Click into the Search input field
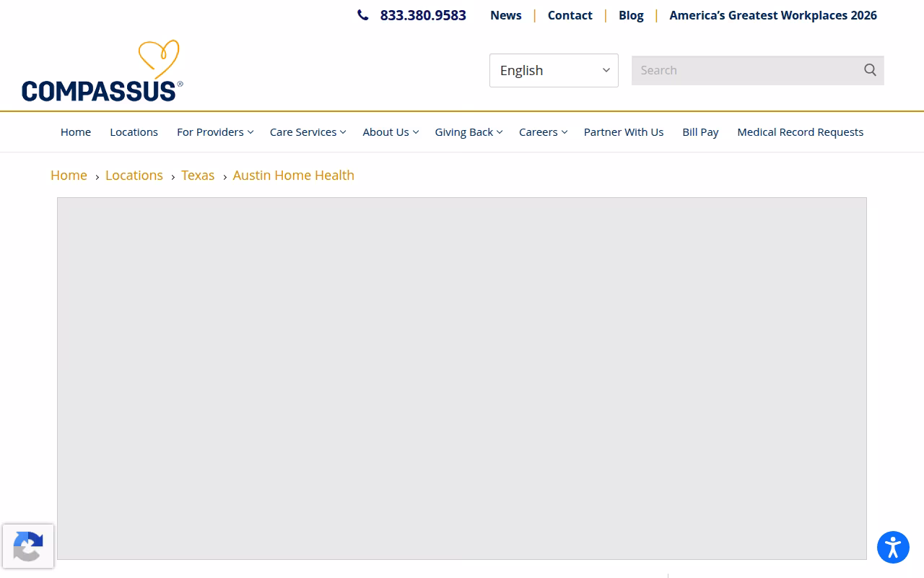This screenshot has width=924, height=578. (747, 70)
